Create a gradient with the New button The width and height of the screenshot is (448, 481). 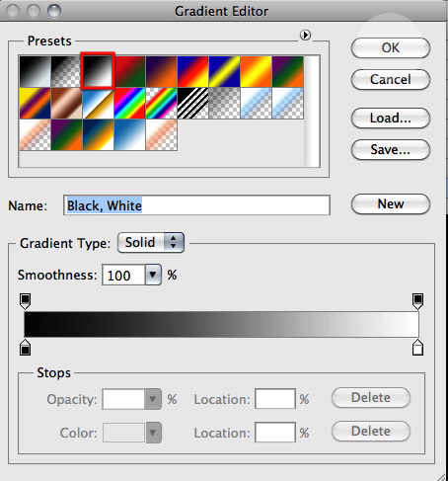coord(391,204)
